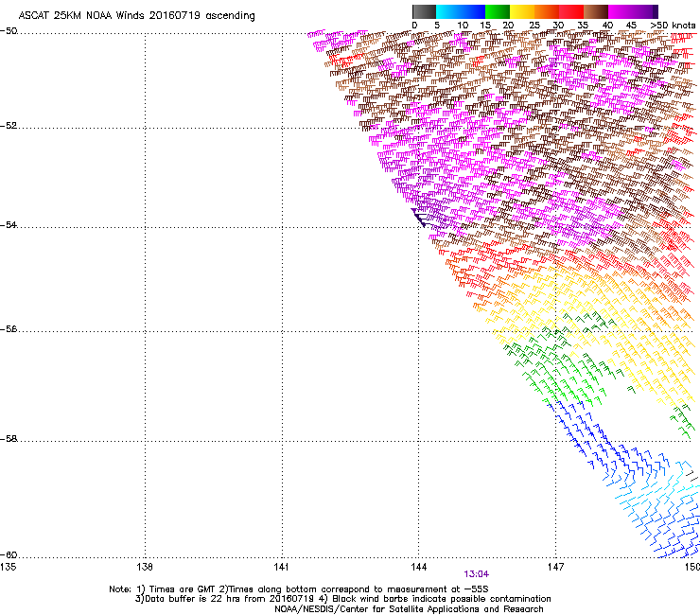Click the 144 longitude axis label

pos(419,567)
